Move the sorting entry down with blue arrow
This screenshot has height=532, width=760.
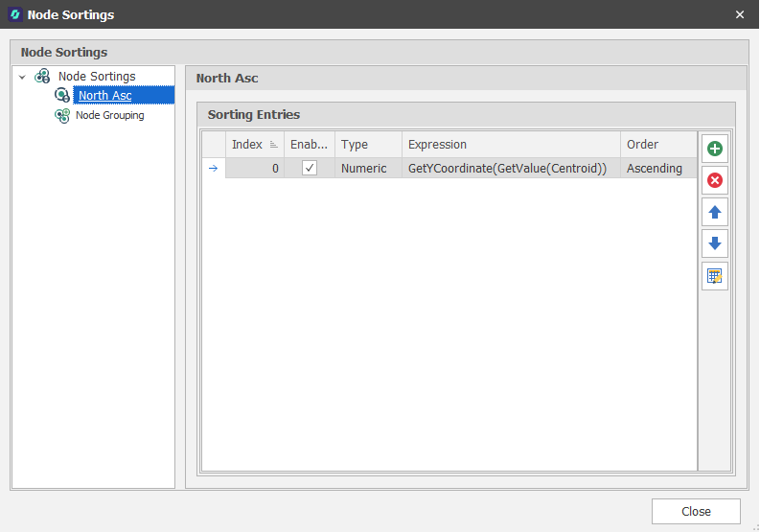[714, 243]
